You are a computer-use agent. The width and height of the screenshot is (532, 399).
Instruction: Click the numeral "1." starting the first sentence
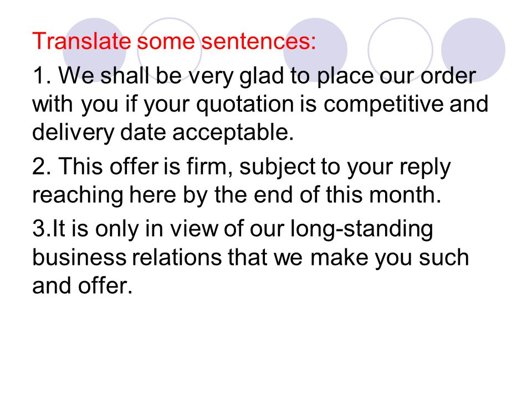pos(42,75)
